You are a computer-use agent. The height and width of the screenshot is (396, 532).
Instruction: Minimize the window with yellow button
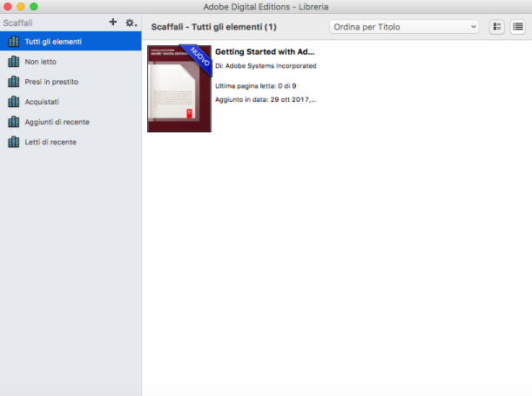(21, 6)
